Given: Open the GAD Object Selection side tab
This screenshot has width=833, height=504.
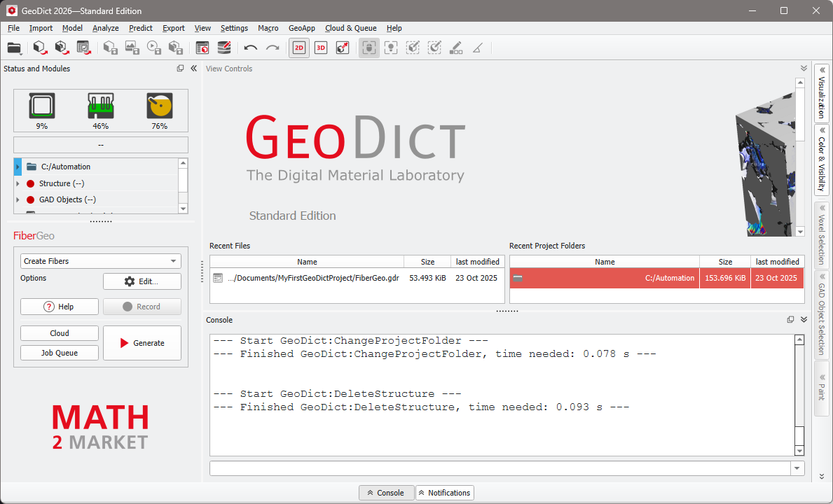Looking at the screenshot, I should tap(821, 314).
